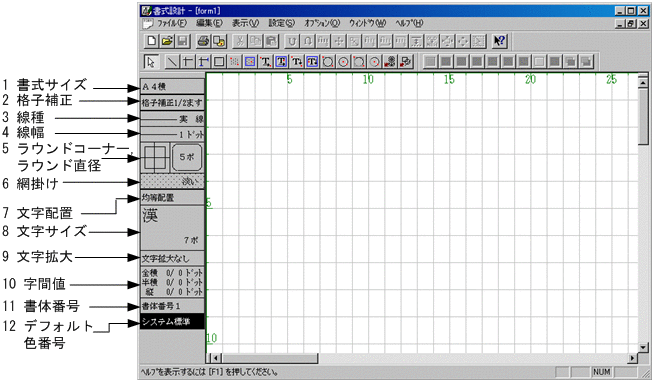Viewport: 656px width, 383px height.
Task: Change character size in the 漢 7ポ box
Action: coord(172,227)
